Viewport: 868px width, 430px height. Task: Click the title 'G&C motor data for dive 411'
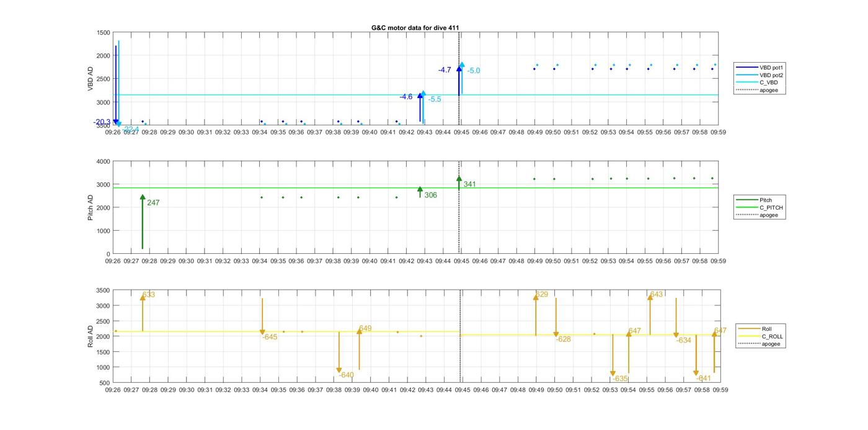pos(415,28)
